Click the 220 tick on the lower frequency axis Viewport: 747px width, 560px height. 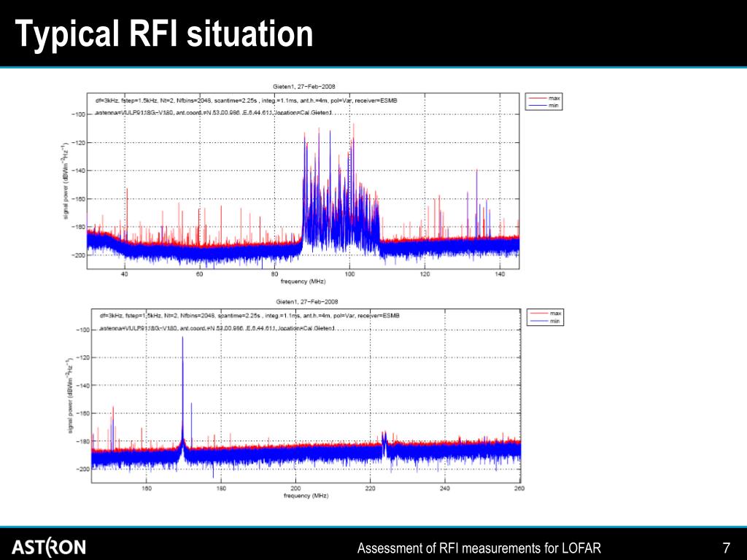point(370,489)
